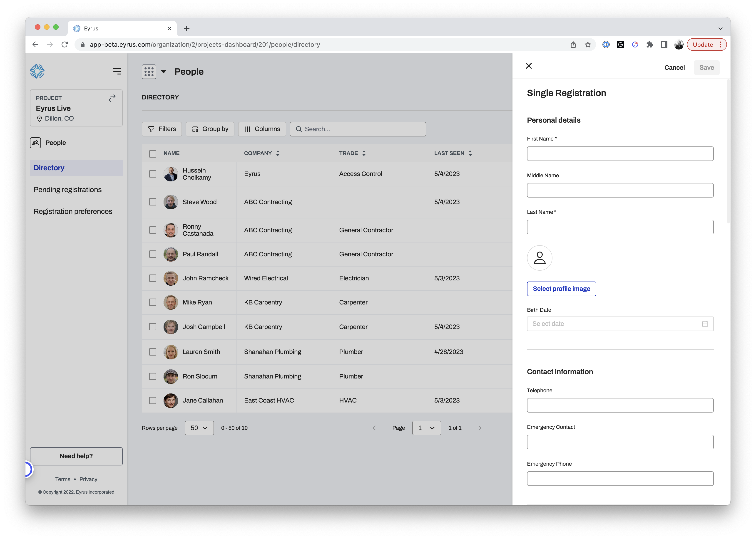Open the Columns chooser
Screen dimensions: 756x539
[x=262, y=129]
